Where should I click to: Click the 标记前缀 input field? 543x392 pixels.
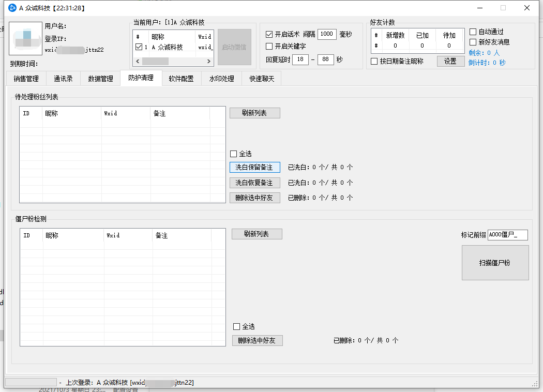coord(507,235)
